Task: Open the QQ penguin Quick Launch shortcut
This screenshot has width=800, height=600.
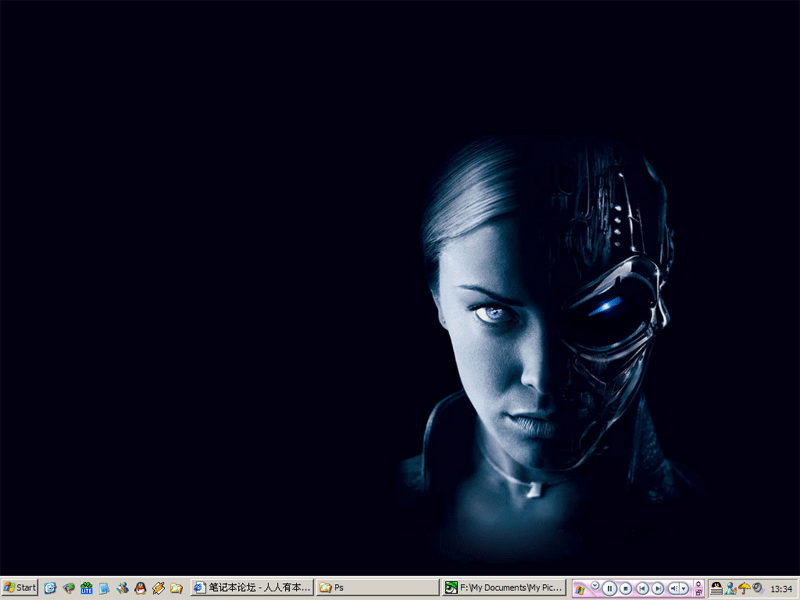Action: (140, 588)
